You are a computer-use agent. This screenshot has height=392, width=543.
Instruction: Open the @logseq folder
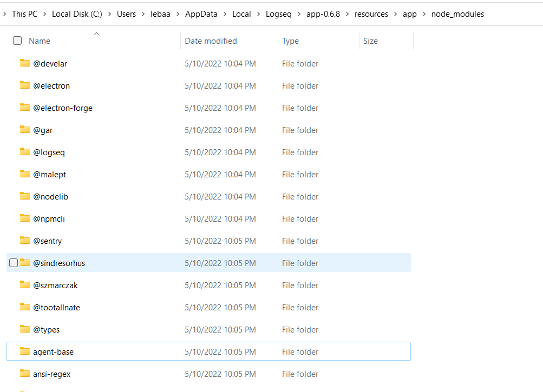48,152
